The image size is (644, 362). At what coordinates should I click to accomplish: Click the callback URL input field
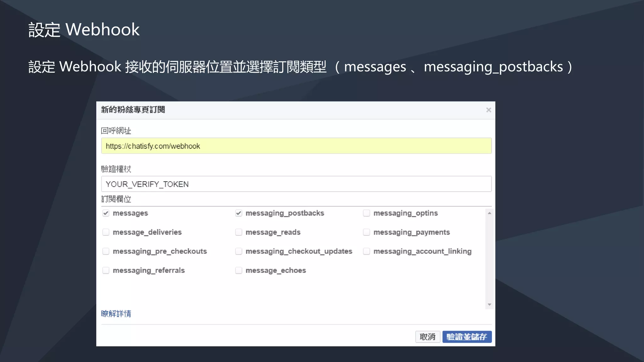[296, 146]
